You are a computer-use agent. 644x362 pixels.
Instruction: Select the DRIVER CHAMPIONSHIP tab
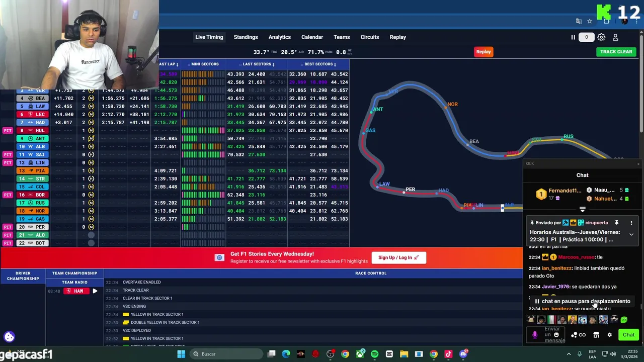pyautogui.click(x=23, y=276)
